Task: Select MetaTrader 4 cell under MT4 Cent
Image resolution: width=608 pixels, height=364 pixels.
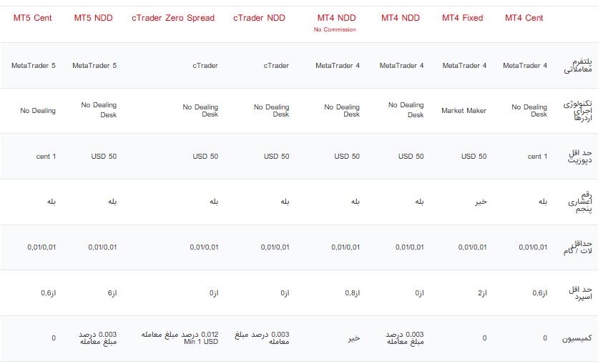Action: pyautogui.click(x=525, y=66)
